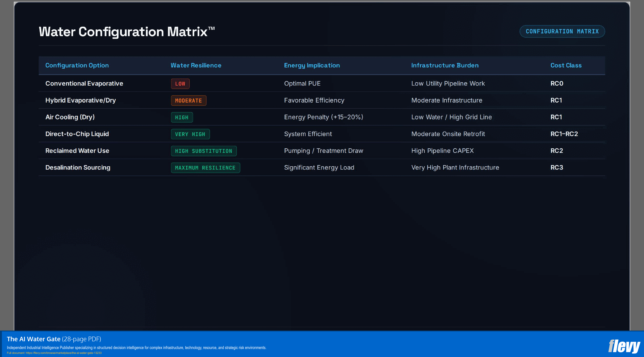Select the Air Cooling (Dry) row label

click(x=70, y=117)
